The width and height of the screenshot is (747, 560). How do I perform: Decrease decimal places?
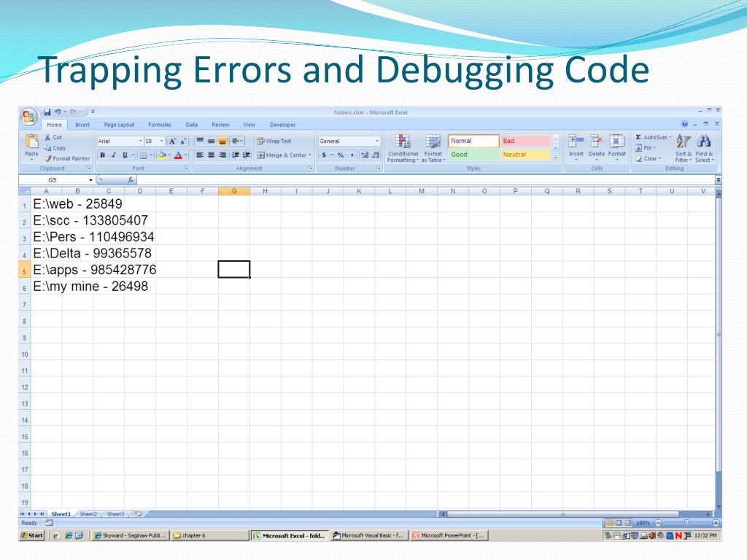(x=376, y=155)
